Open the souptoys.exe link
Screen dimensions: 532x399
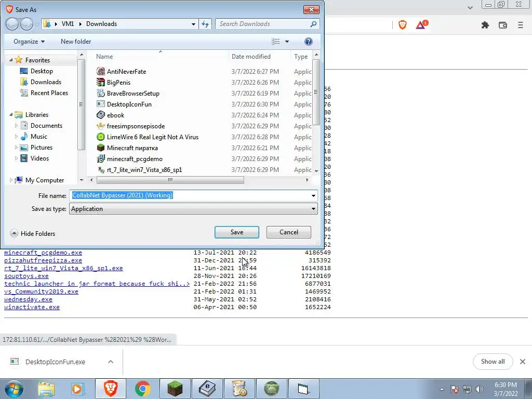coord(26,276)
